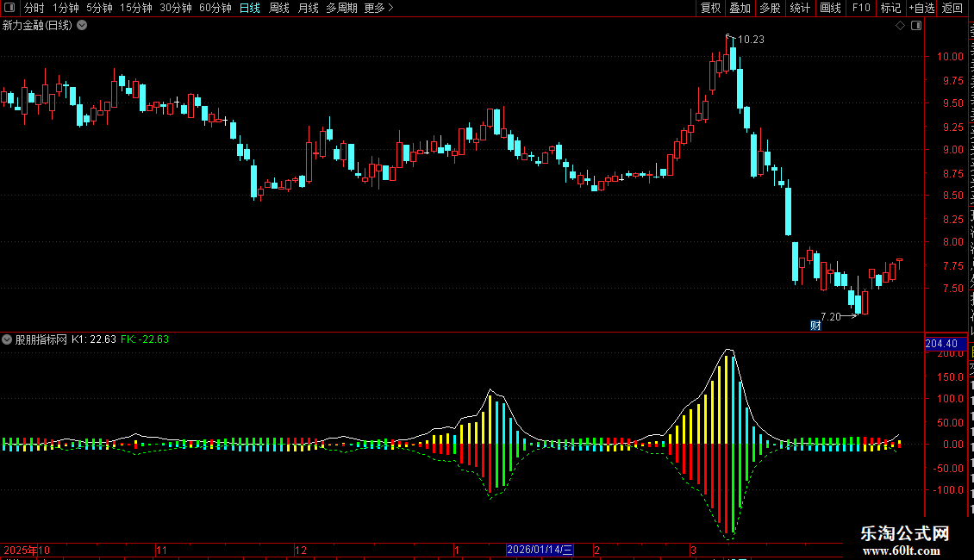Open the 多周期 multi-period view
Screen dimensions: 974x560
pos(341,8)
